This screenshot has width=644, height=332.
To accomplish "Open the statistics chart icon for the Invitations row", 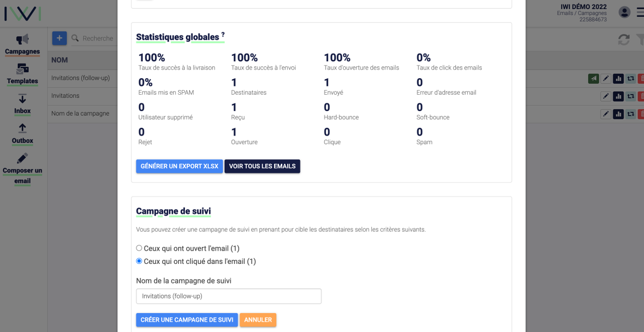I will pyautogui.click(x=618, y=96).
